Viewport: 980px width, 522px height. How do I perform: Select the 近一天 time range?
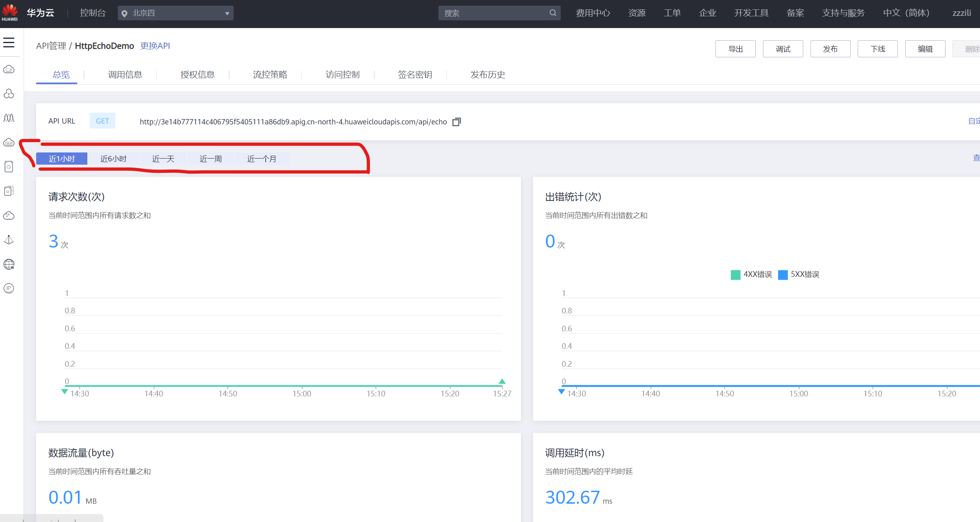coord(163,159)
